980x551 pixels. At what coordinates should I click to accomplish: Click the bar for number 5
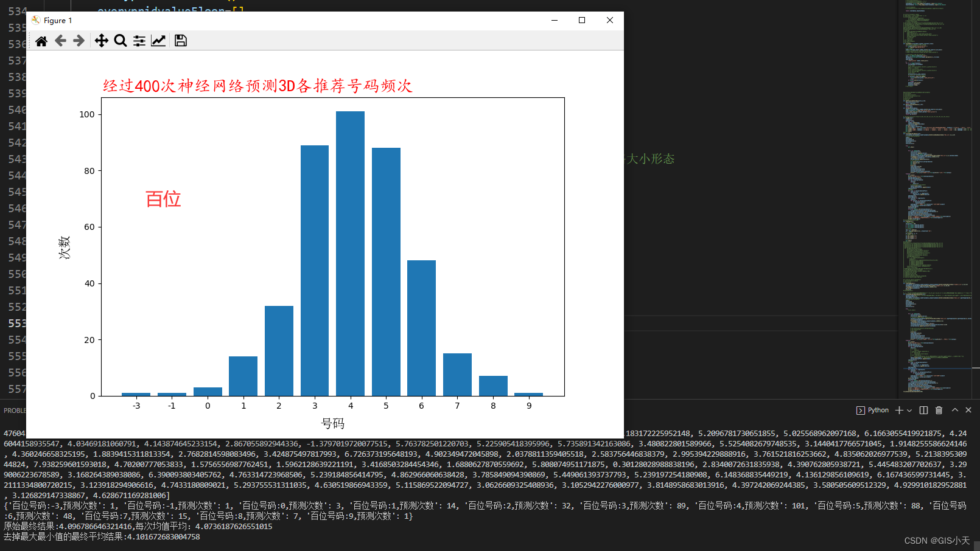[386, 272]
